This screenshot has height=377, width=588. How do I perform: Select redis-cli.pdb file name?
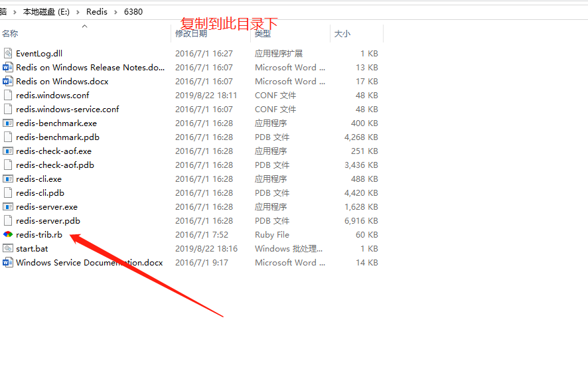coord(40,192)
